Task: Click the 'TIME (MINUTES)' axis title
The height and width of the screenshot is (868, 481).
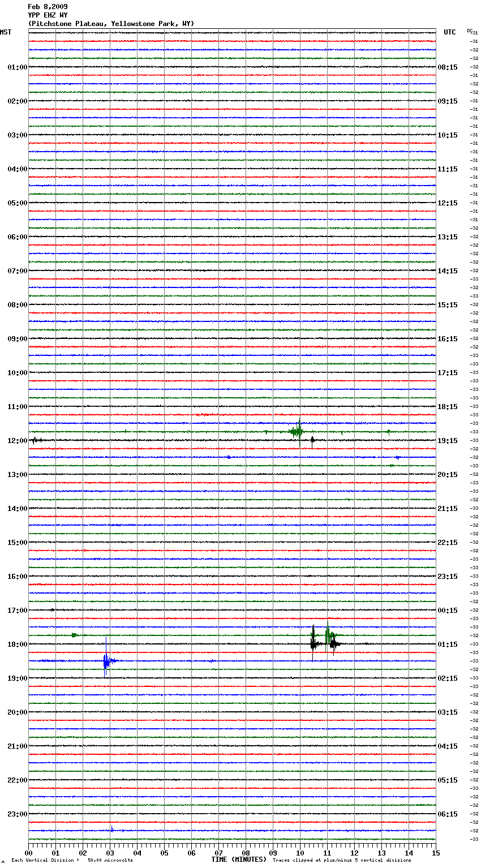Action: click(x=239, y=860)
